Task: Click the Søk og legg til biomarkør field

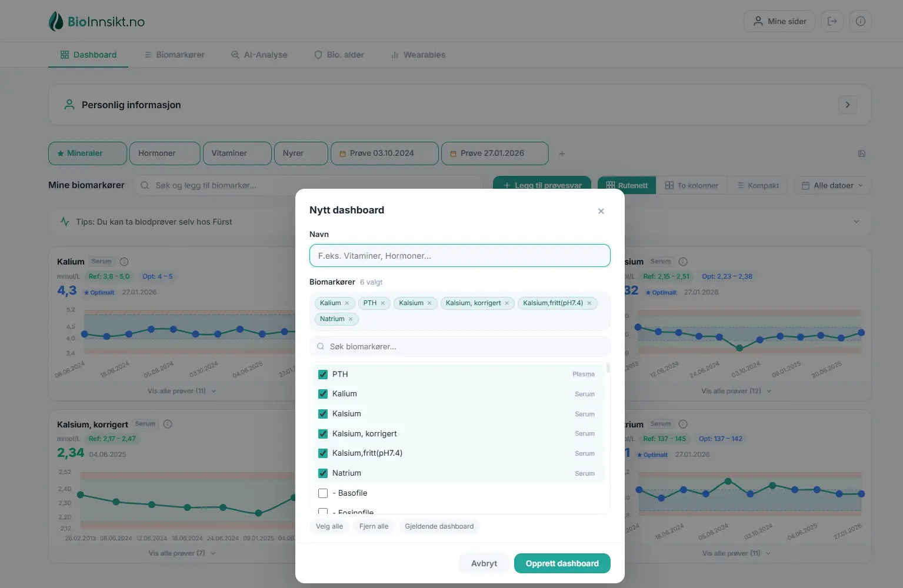Action: click(308, 185)
